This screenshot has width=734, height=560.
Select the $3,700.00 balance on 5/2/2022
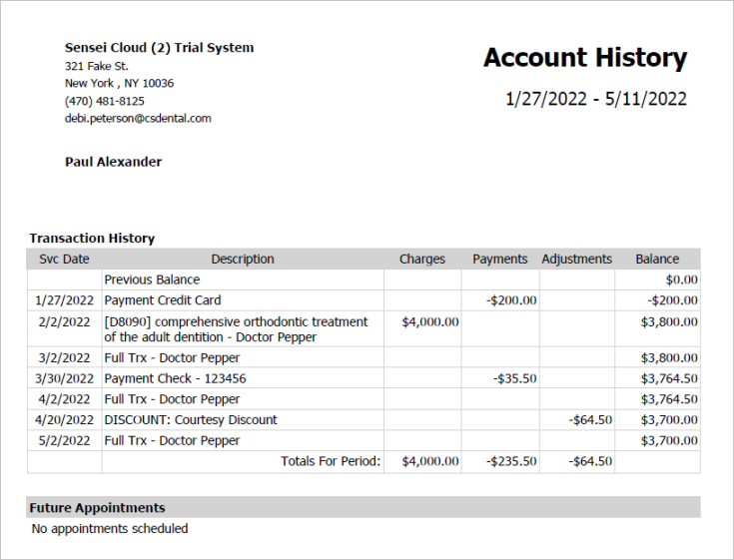(x=669, y=440)
